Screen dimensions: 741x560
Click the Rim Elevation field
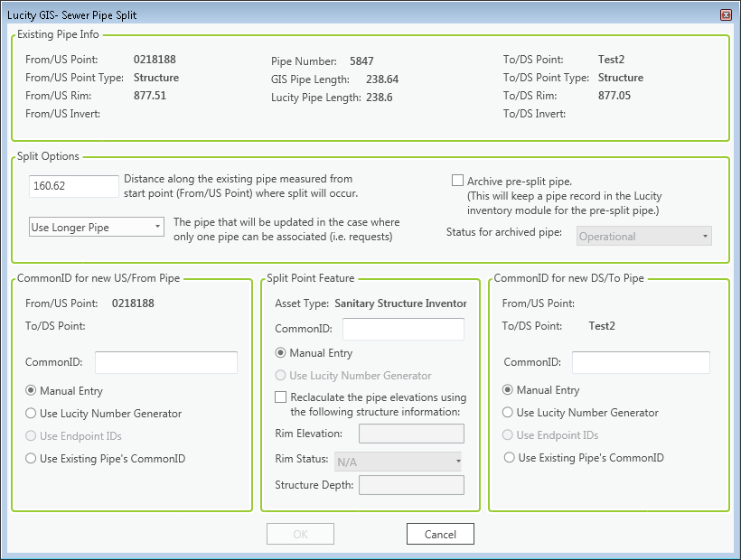tap(411, 434)
